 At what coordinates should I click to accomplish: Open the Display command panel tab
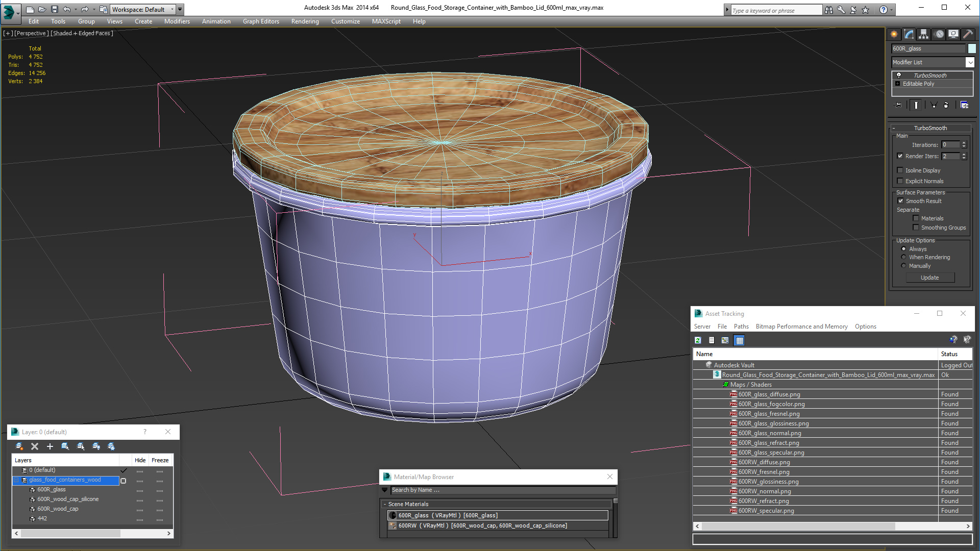(x=953, y=34)
